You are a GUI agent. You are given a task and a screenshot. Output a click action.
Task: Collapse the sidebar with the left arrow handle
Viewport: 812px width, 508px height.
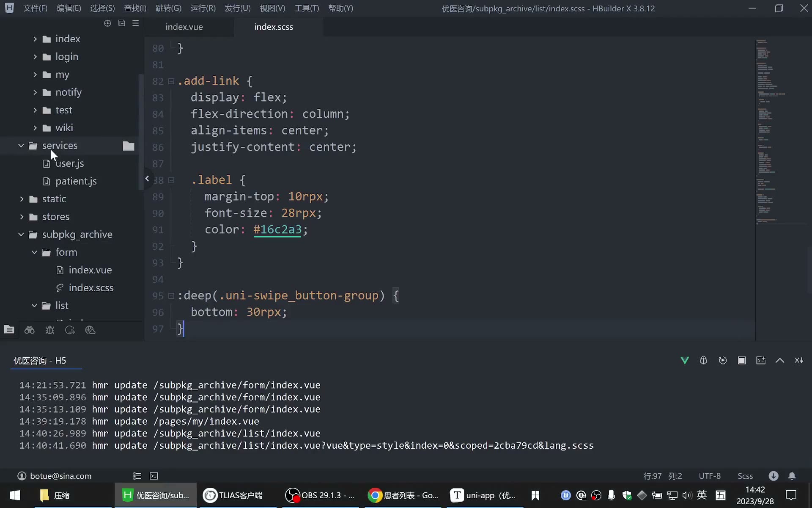pos(147,178)
